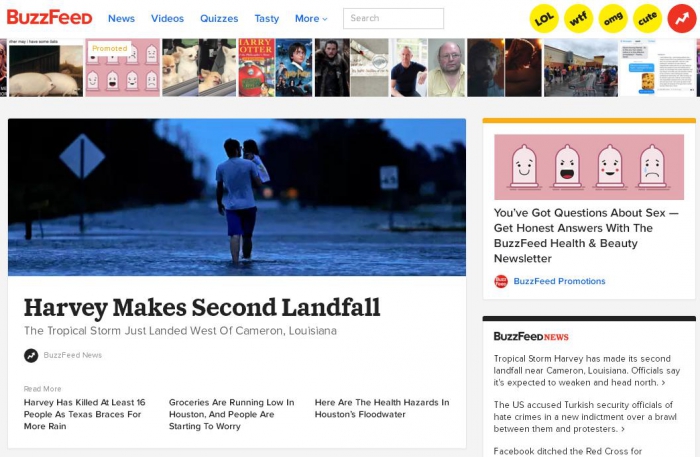The image size is (700, 457).
Task: Open the wtf badge feed
Action: coord(578,18)
